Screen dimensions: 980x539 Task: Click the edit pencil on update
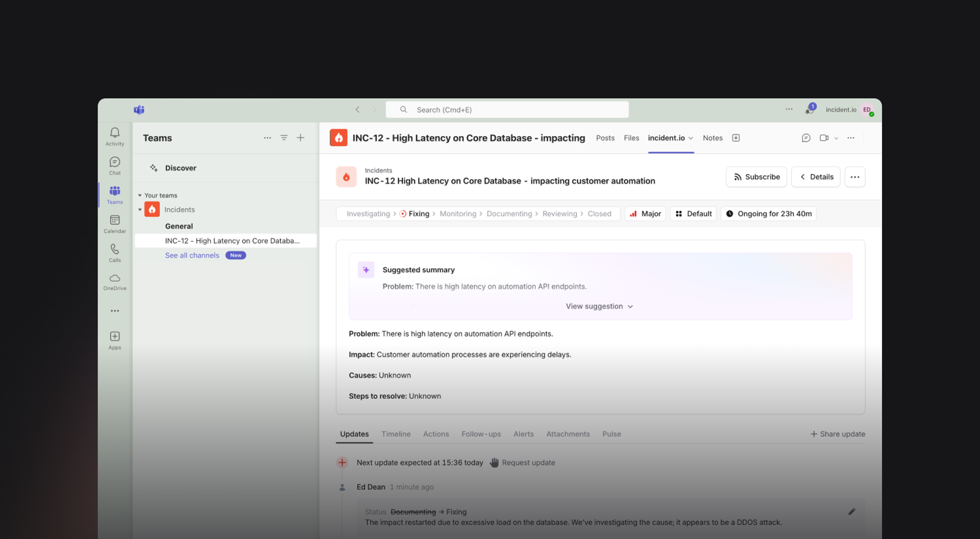pyautogui.click(x=852, y=512)
